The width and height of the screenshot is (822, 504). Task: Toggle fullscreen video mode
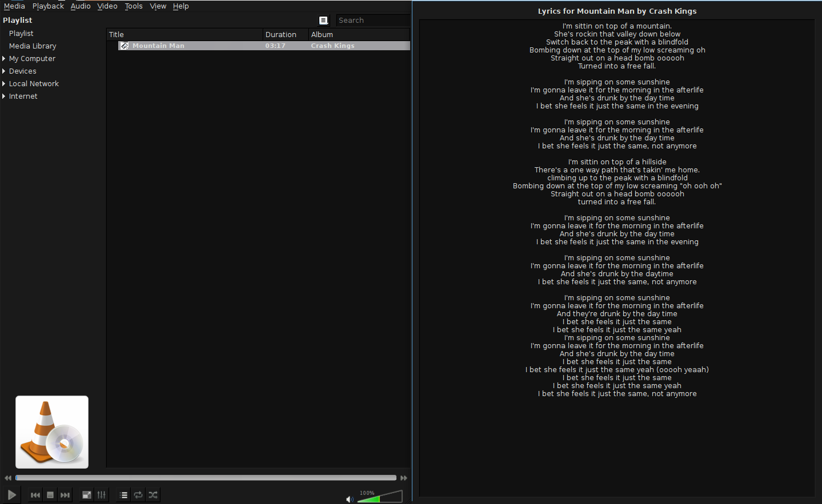tap(87, 495)
